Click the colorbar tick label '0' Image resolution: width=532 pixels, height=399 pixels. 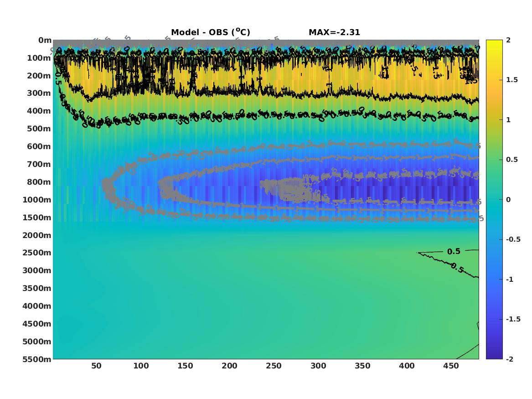508,200
